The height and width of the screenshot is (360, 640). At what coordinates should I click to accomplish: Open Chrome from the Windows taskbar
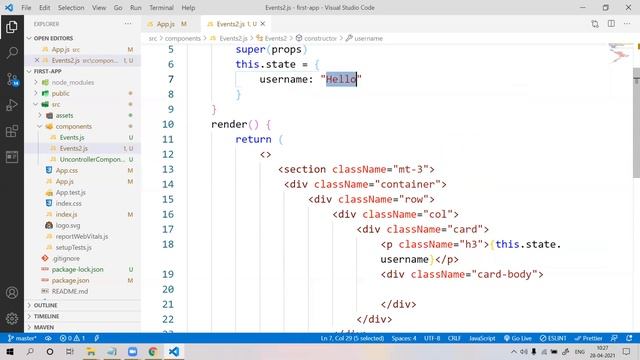153,351
